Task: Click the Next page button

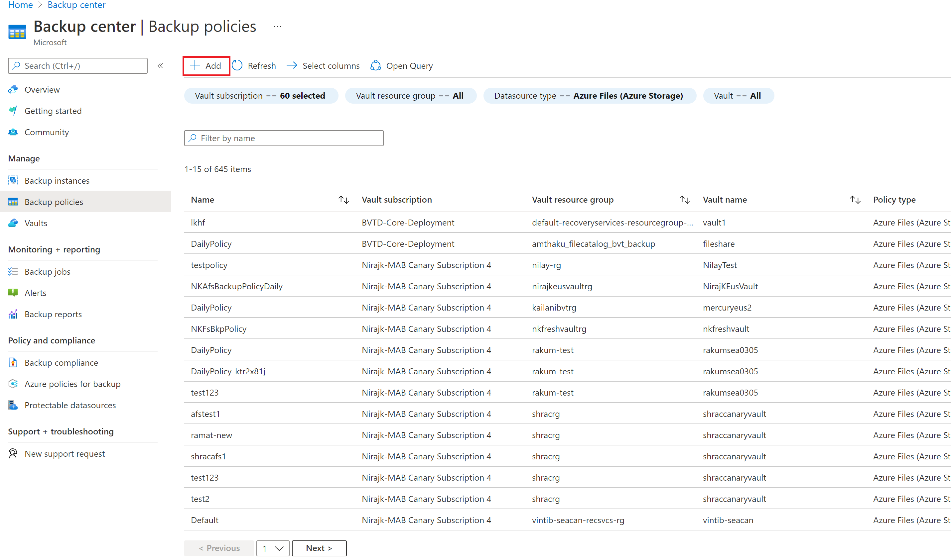Action: pyautogui.click(x=320, y=547)
